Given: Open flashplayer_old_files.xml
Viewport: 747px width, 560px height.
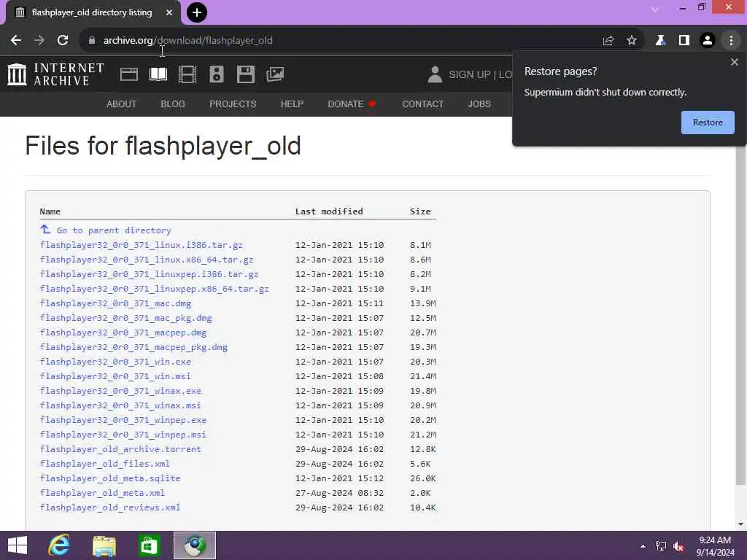Looking at the screenshot, I should tap(105, 464).
